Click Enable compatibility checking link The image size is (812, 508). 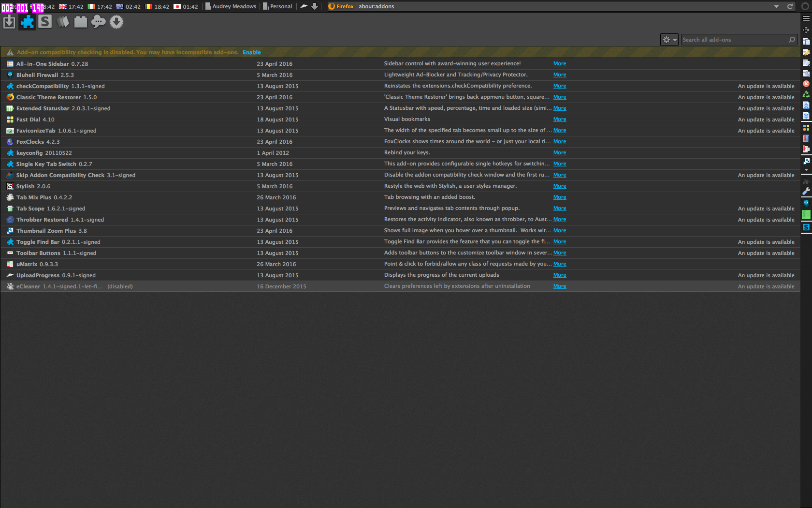[x=251, y=52]
